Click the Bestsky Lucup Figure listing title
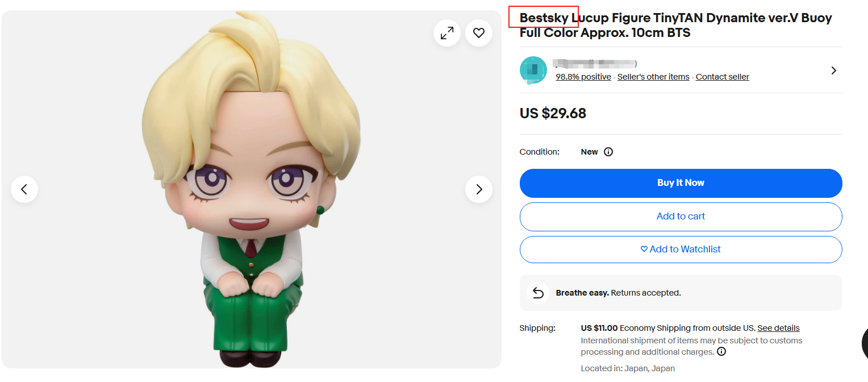 tap(675, 25)
